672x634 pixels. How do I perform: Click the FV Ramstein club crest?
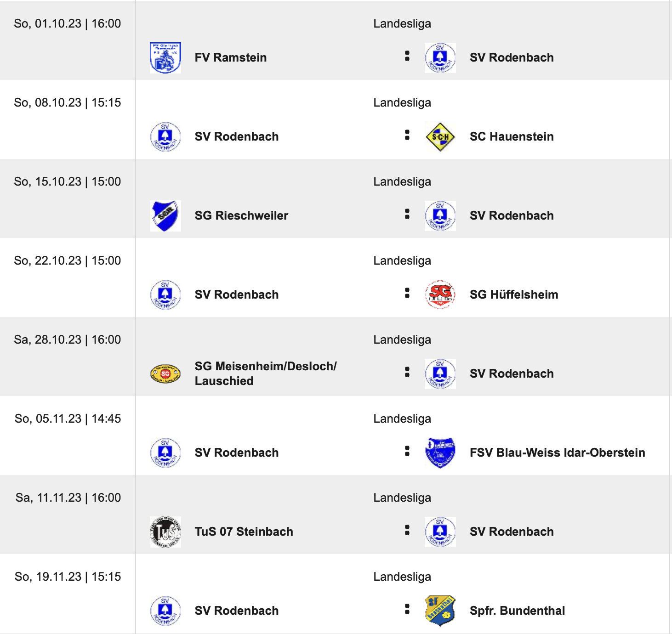point(165,58)
